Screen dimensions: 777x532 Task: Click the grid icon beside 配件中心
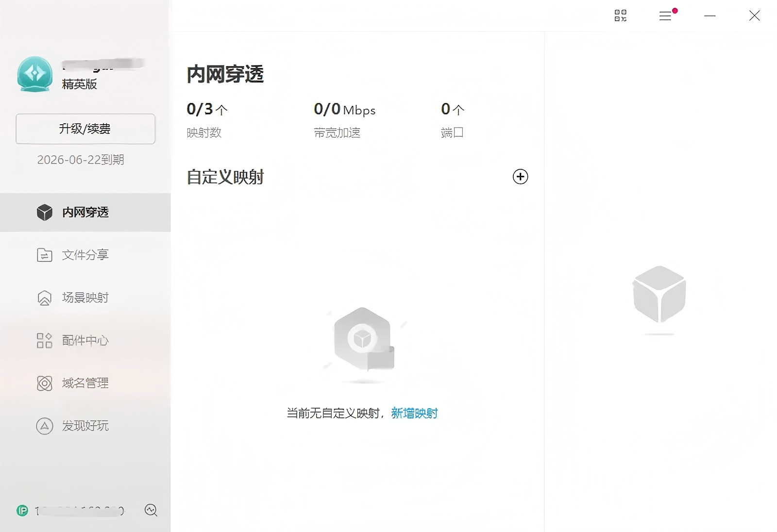click(44, 340)
